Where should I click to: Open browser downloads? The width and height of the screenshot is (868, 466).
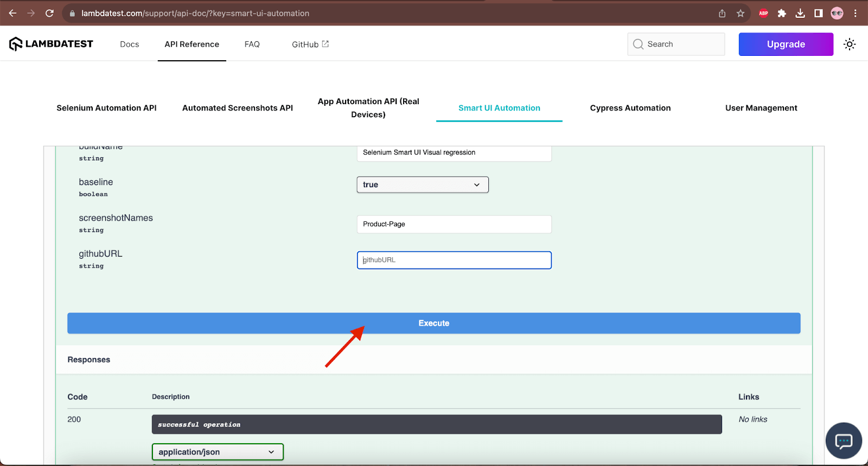pos(800,14)
